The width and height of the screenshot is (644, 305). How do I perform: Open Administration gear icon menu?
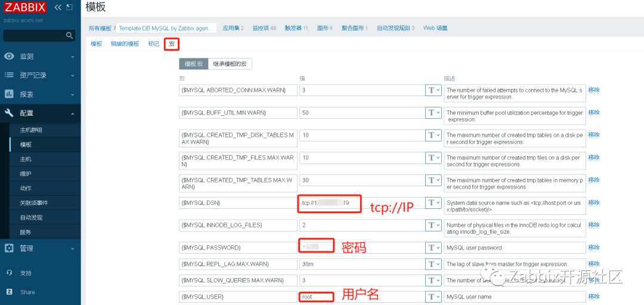(9, 248)
